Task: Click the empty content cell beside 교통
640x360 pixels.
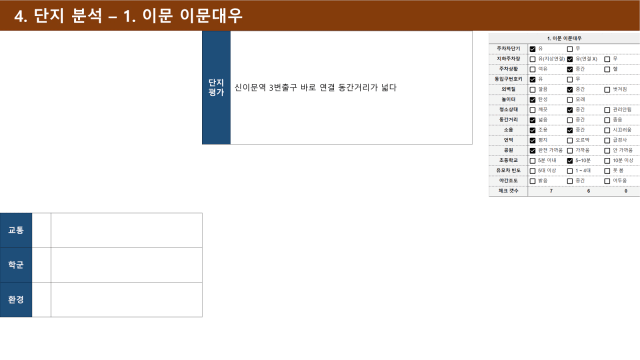Action: coord(127,230)
